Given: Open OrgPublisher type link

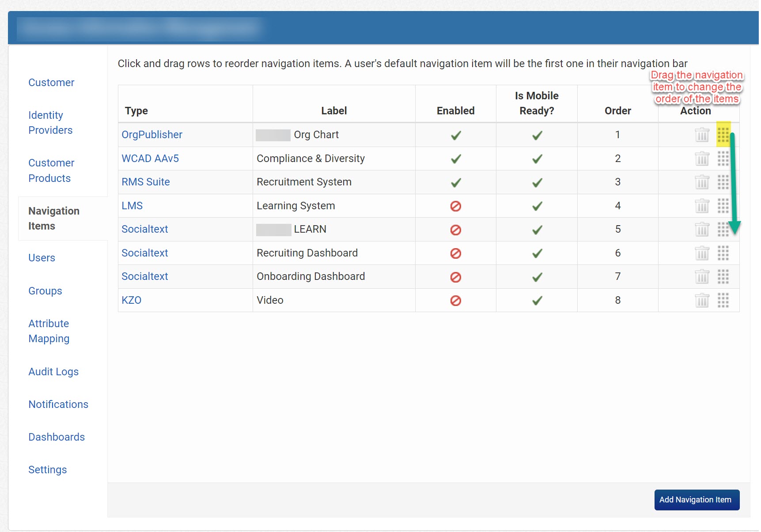Looking at the screenshot, I should pos(152,135).
